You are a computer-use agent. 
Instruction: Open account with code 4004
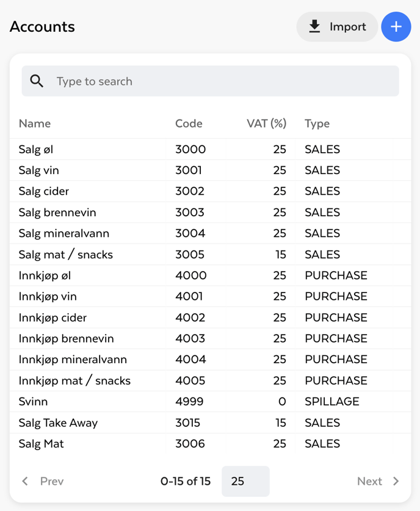point(190,360)
